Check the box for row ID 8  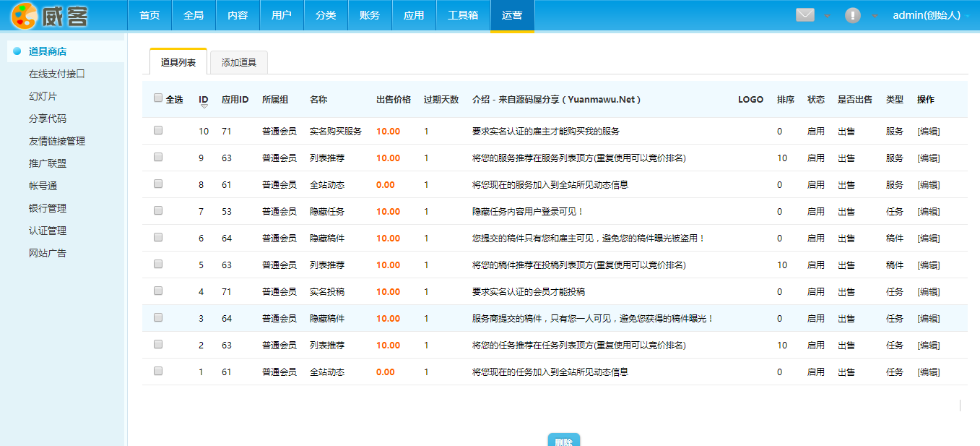coord(158,184)
